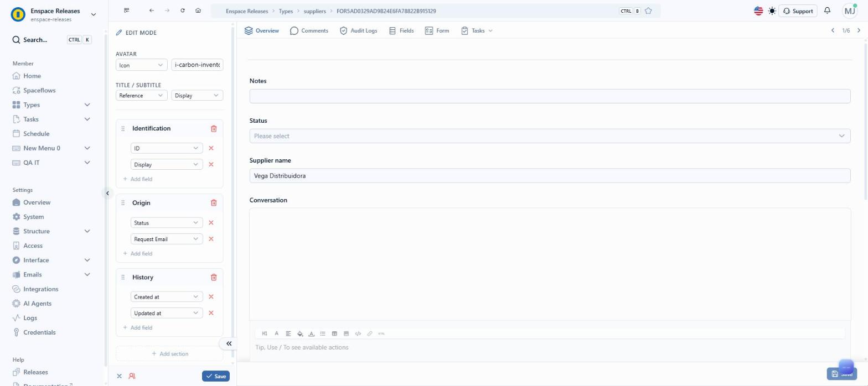Go forward with the right arrow

tap(167, 11)
